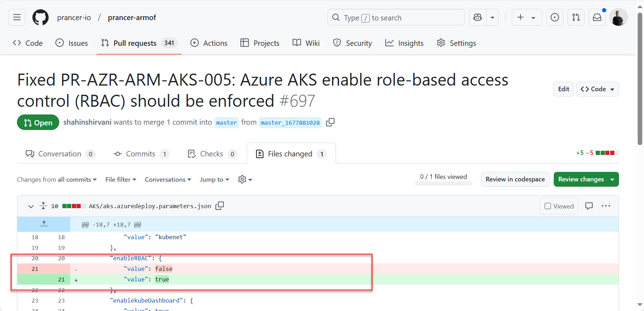
Task: Open the Insights tab
Action: [404, 43]
